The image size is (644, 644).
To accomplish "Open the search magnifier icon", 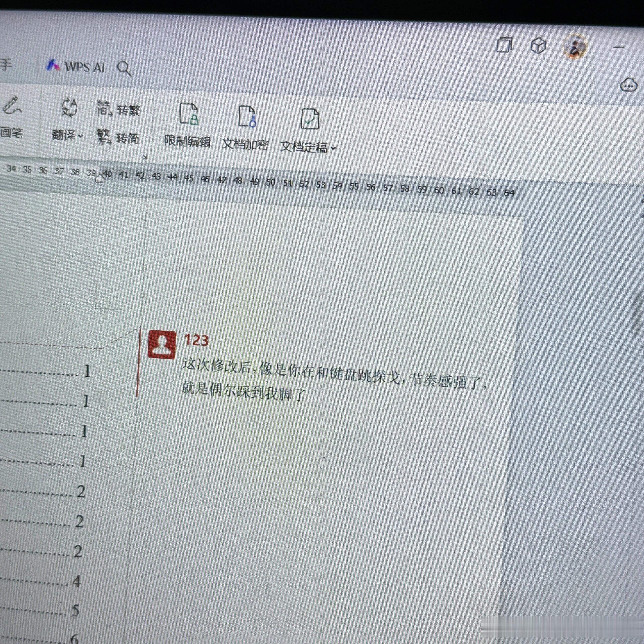I will click(124, 68).
